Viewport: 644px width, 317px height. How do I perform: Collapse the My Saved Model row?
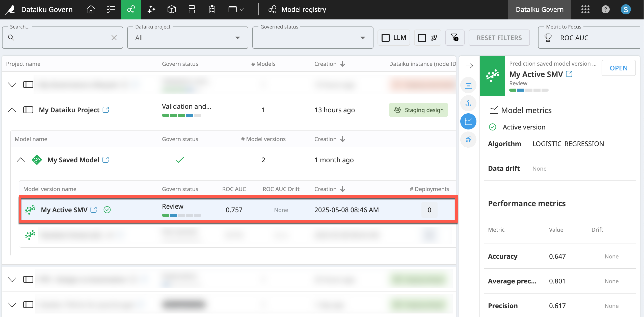(x=21, y=160)
